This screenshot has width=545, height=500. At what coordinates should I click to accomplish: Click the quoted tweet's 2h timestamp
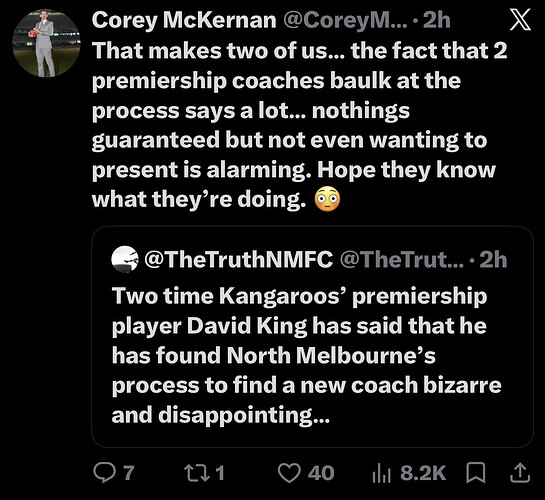[494, 260]
